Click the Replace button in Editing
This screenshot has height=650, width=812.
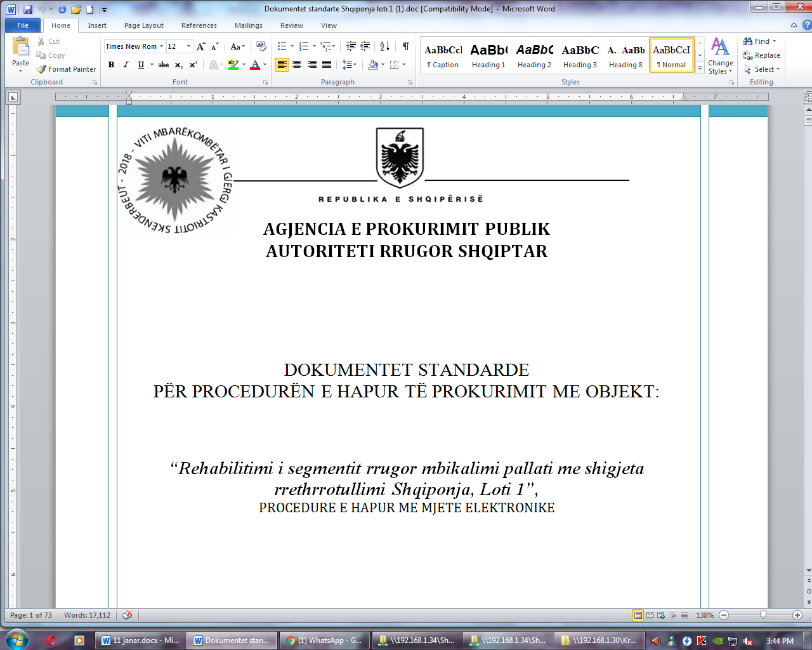[x=762, y=55]
